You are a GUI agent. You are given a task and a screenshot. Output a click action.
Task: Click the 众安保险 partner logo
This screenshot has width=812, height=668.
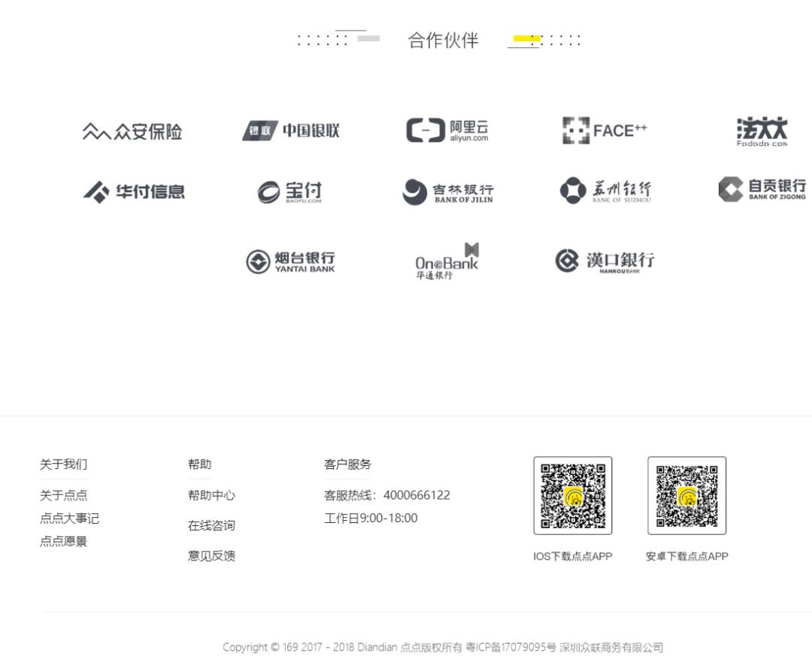pos(135,130)
